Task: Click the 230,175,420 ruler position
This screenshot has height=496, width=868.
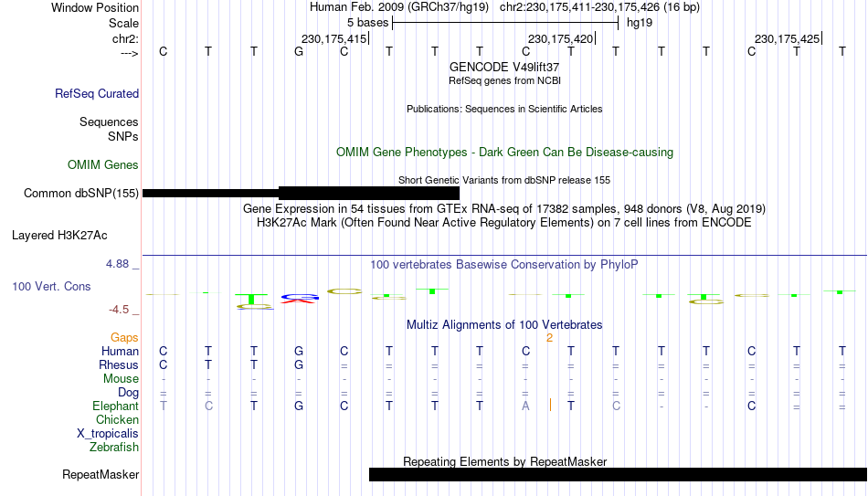Action: coord(561,38)
